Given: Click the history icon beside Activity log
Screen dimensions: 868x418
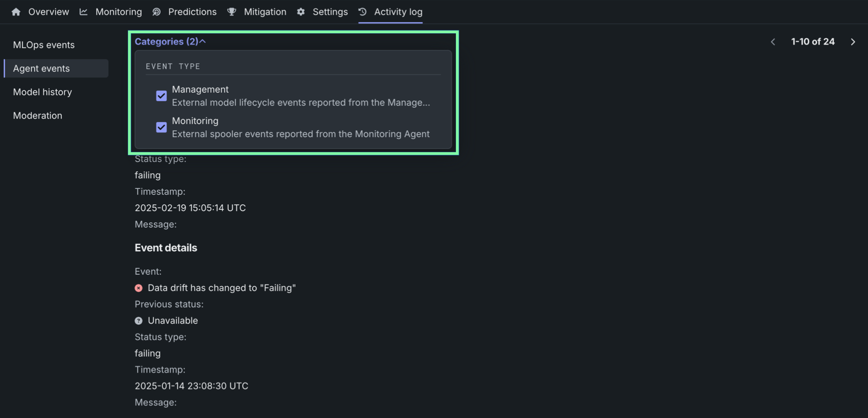Looking at the screenshot, I should click(x=363, y=12).
